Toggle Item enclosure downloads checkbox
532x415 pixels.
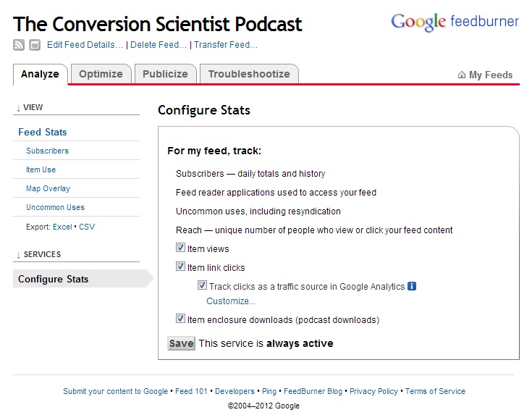180,319
